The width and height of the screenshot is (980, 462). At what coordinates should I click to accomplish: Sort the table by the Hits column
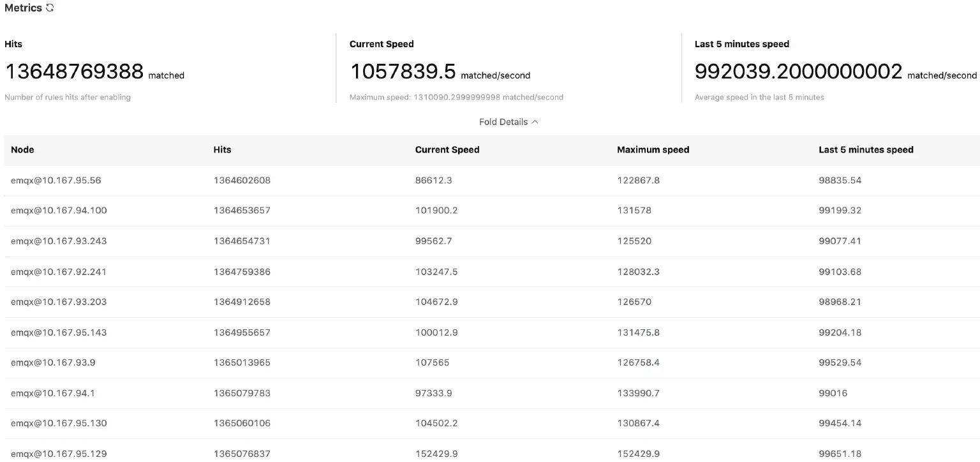coord(222,149)
